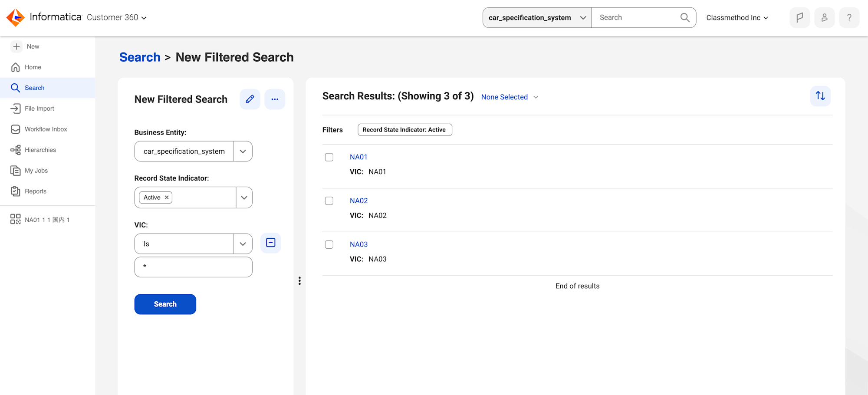
Task: Click the Search breadcrumb link
Action: coord(140,57)
